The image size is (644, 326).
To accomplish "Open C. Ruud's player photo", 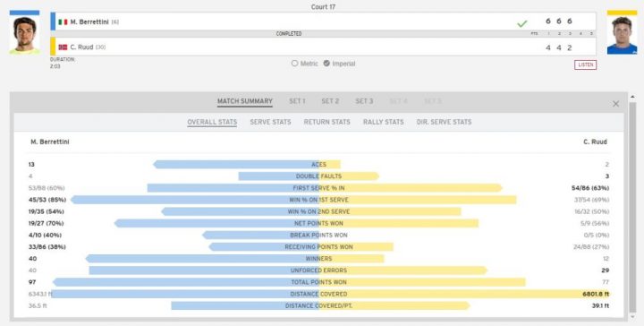I will [x=622, y=35].
